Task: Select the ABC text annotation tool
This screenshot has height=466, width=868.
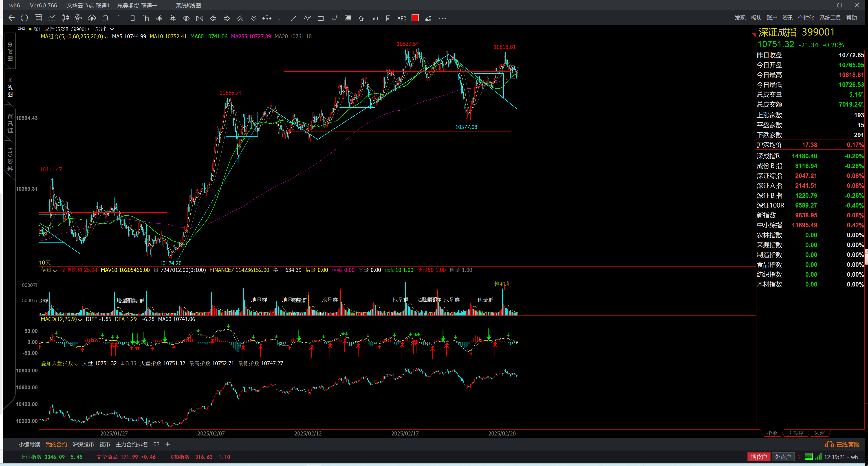Action: tap(402, 18)
